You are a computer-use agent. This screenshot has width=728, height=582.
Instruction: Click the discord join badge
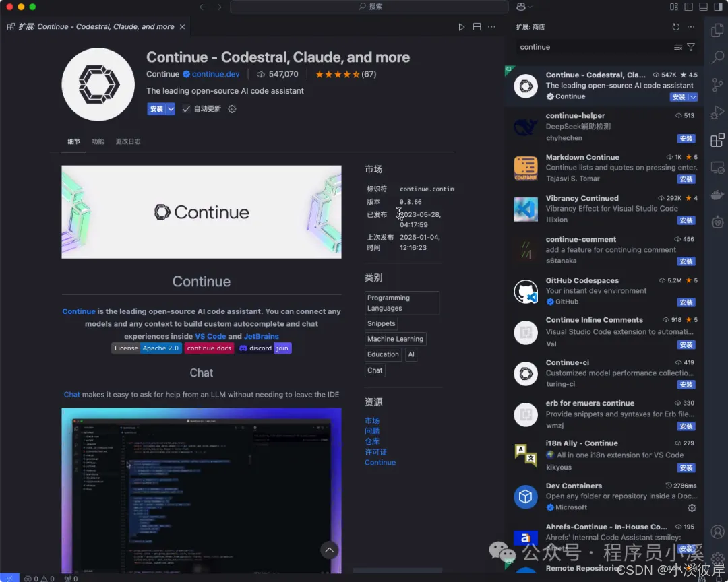264,348
